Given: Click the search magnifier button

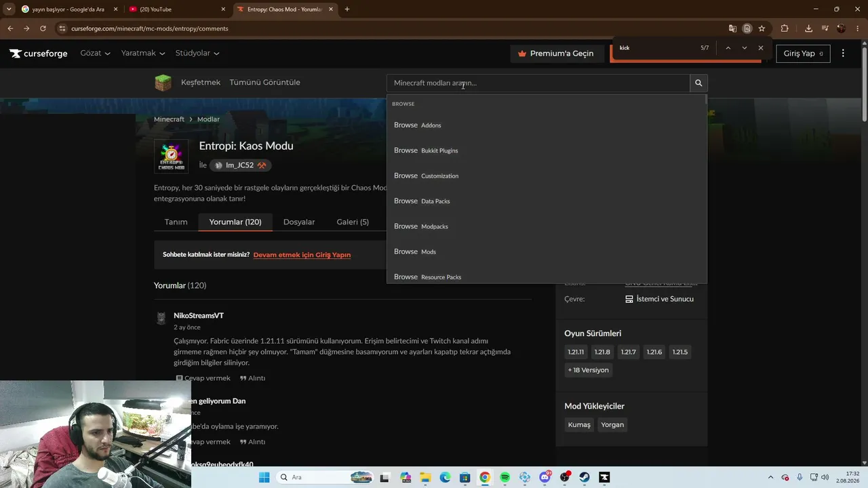Looking at the screenshot, I should tap(698, 83).
